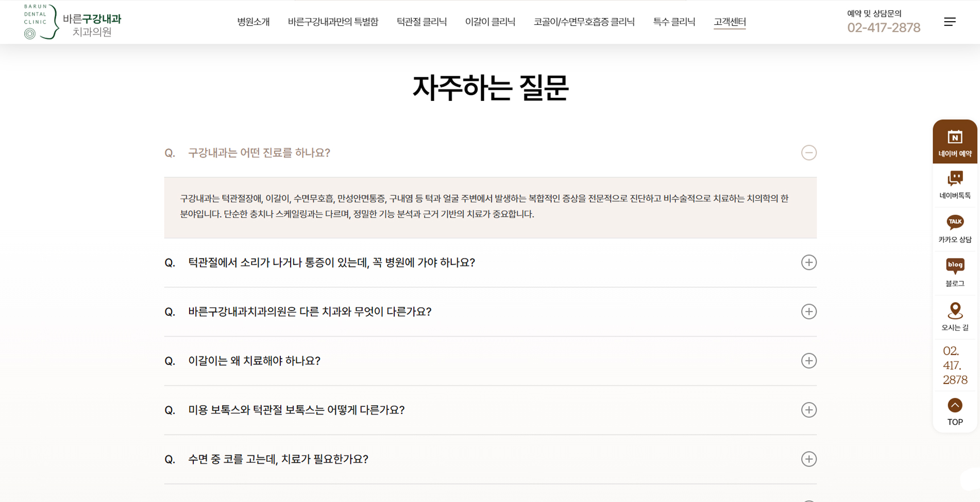Open the blog icon in sidebar

point(954,266)
